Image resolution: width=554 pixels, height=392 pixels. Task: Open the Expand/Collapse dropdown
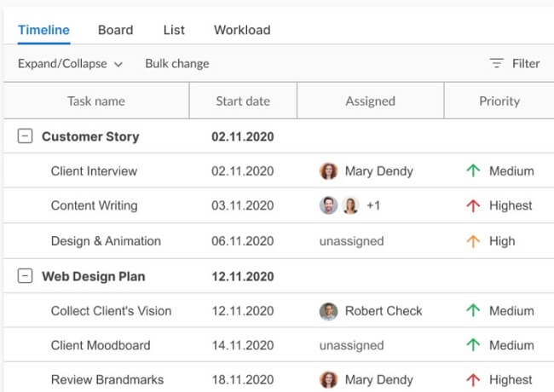(x=70, y=64)
